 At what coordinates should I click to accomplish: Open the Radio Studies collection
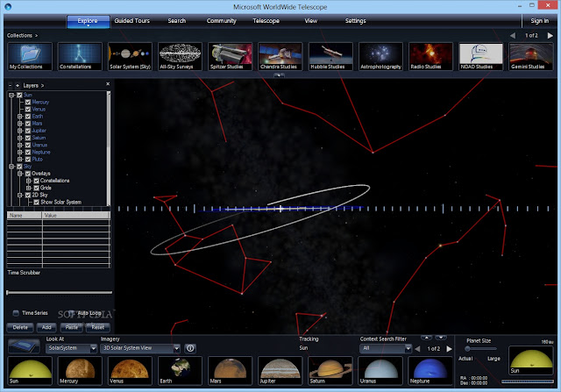[x=430, y=56]
